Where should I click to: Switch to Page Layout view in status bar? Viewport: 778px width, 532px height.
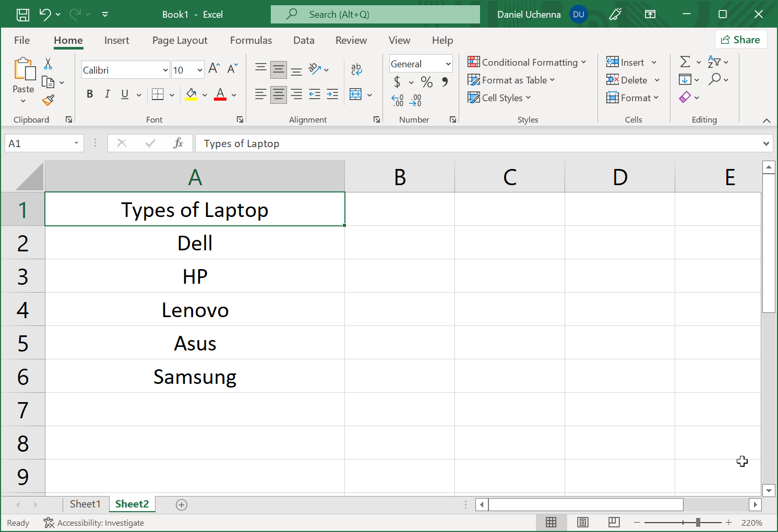click(583, 522)
